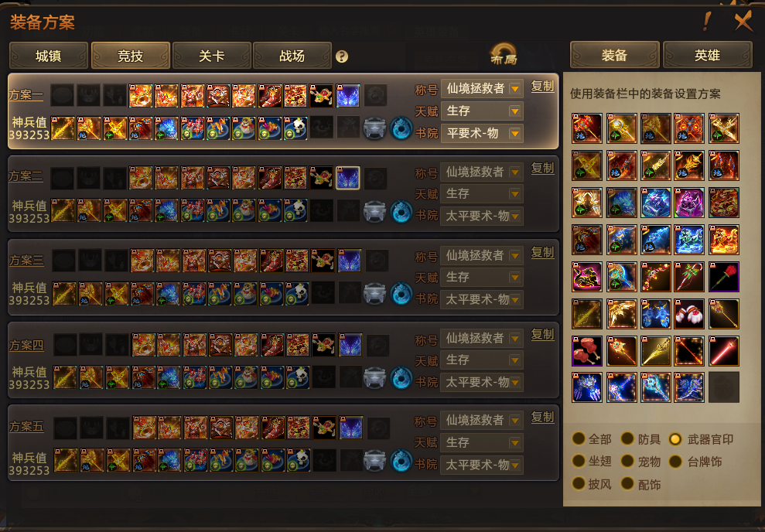
Task: Expand the 书院 dropdown in 方案四
Action: 482,382
